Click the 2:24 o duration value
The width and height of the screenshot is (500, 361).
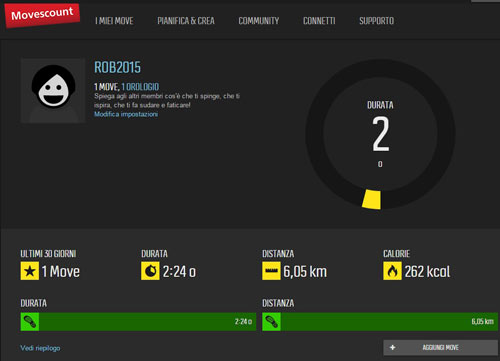click(179, 272)
